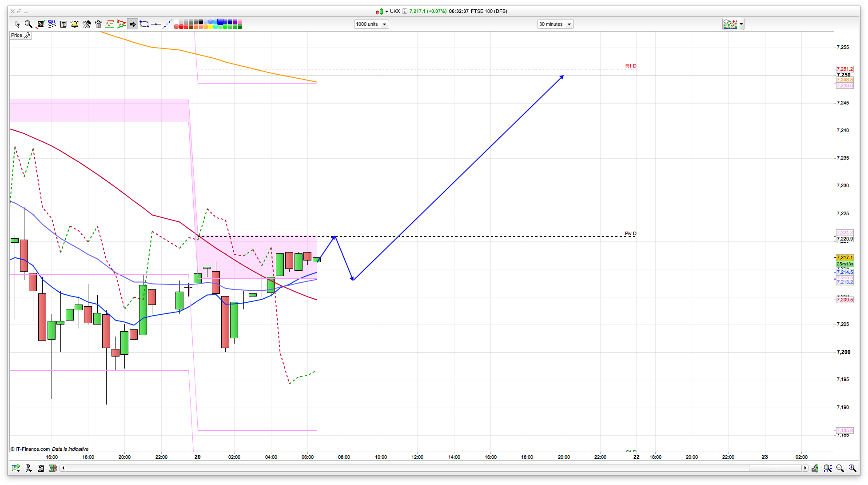Screen dimensions: 868x485
Task: Expand the add indicator dropdown arrow
Action: point(741,24)
